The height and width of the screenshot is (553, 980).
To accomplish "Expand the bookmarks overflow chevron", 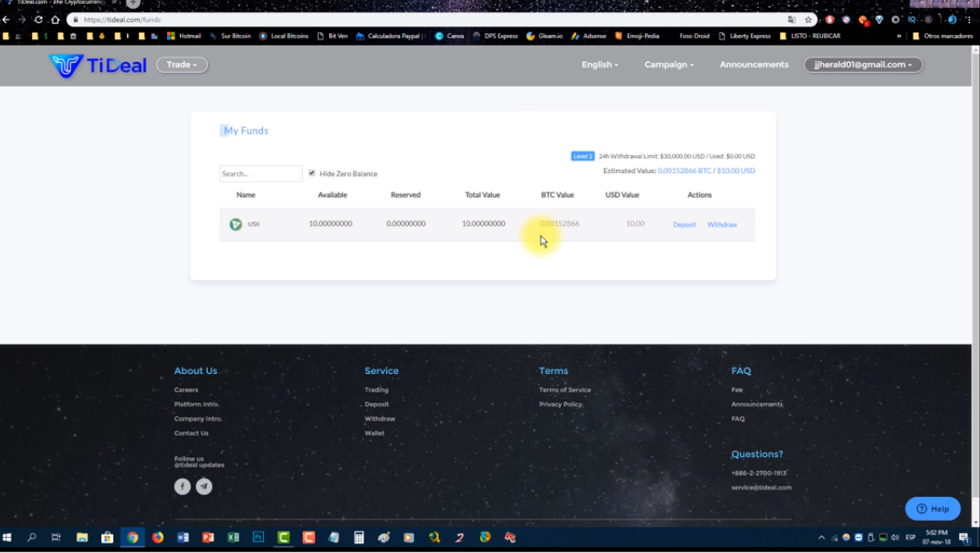I will click(899, 36).
